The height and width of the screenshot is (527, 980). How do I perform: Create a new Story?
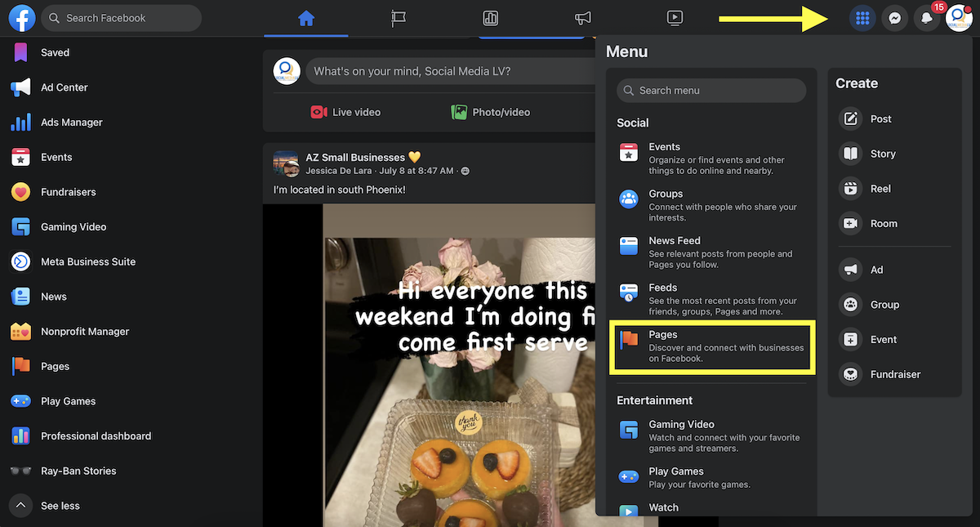[x=882, y=154]
